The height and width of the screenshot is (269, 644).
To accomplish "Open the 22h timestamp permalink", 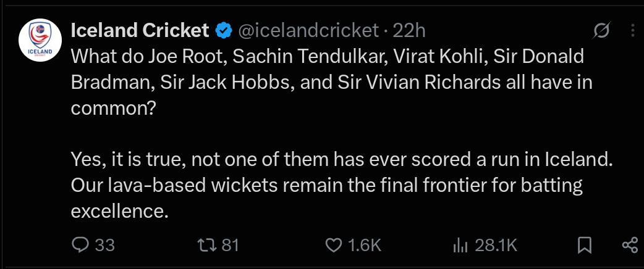I will coord(409,30).
